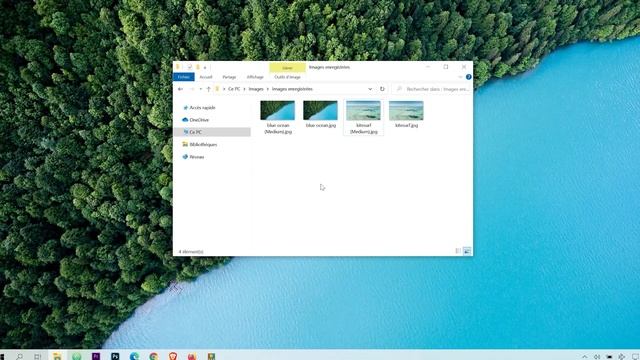The width and height of the screenshot is (640, 360).
Task: Open volume control in system tray
Action: pyautogui.click(x=597, y=356)
